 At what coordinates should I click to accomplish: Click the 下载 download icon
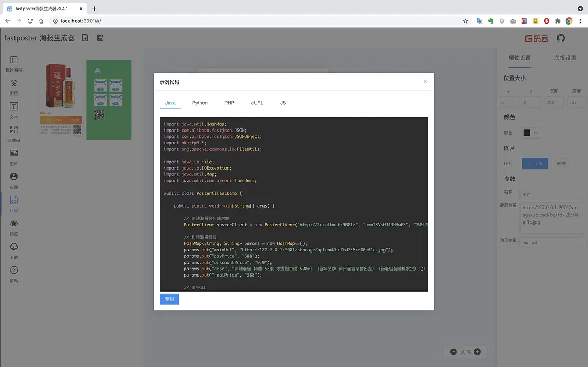tap(14, 247)
